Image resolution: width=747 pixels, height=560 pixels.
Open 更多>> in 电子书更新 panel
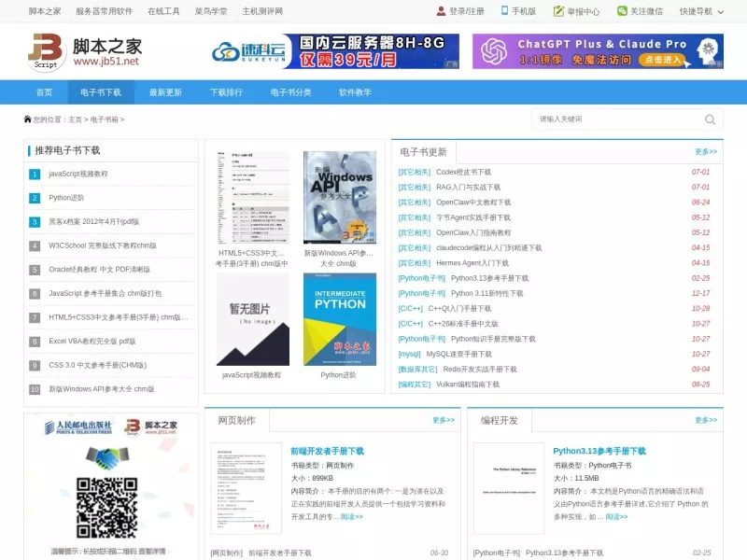pyautogui.click(x=706, y=151)
